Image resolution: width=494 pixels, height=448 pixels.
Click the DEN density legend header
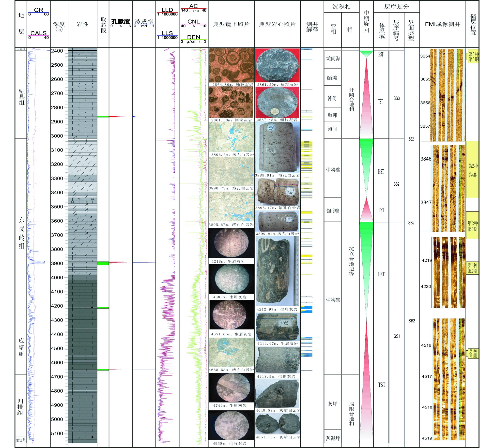(x=194, y=37)
